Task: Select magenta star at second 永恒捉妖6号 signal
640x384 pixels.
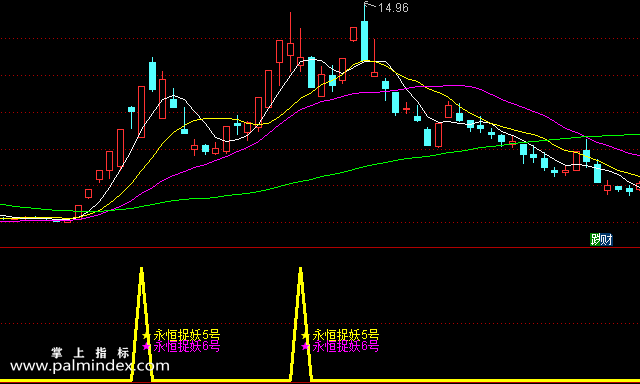Action: point(305,346)
